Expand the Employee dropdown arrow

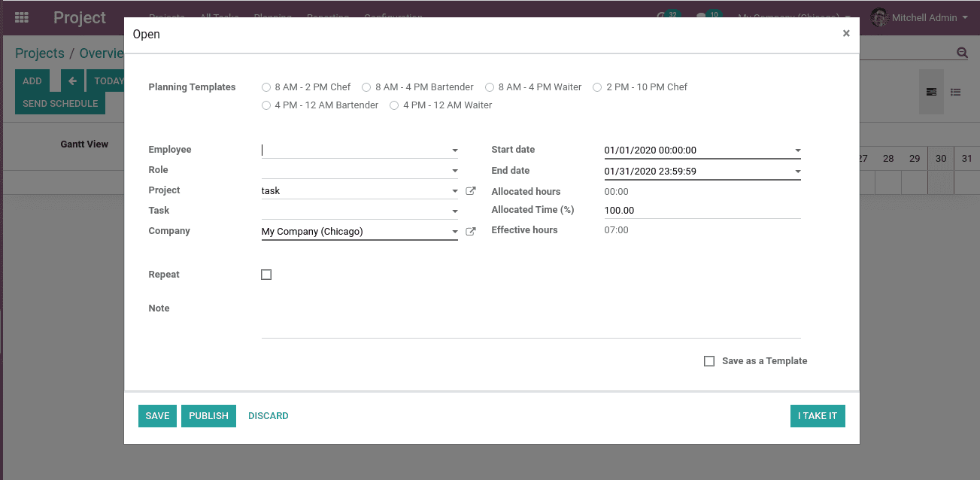pyautogui.click(x=454, y=150)
